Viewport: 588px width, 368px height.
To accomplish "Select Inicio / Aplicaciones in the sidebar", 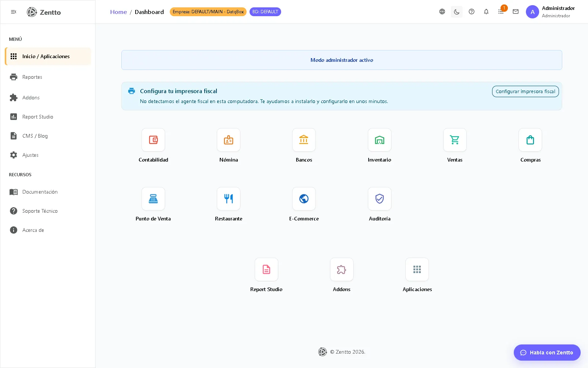I will pos(48,56).
